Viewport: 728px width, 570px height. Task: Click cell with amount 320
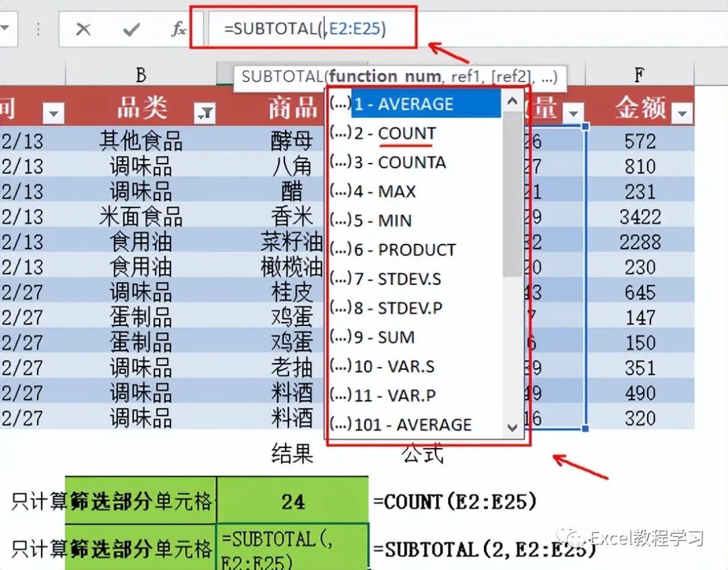640,417
